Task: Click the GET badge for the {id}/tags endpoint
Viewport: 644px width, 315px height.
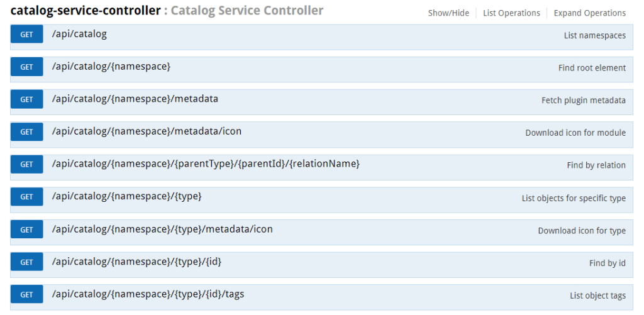Action: click(26, 295)
